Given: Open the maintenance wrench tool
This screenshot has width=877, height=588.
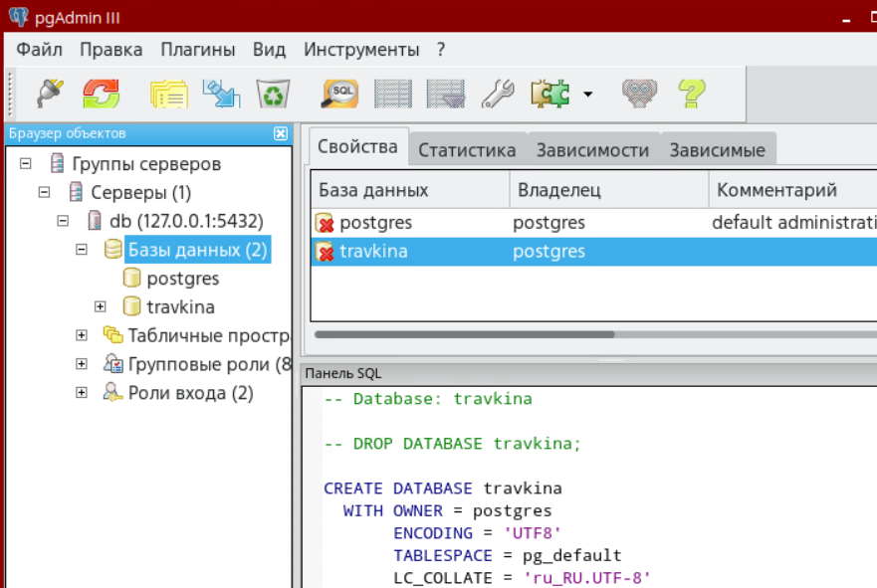Looking at the screenshot, I should point(498,94).
